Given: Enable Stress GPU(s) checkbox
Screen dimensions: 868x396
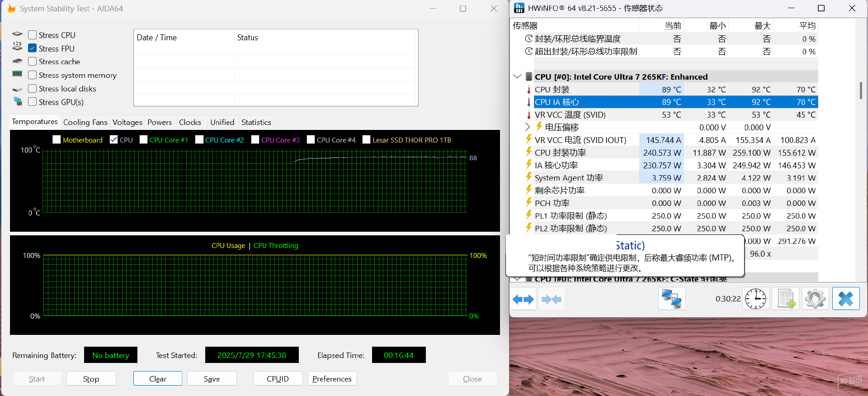Looking at the screenshot, I should point(32,102).
